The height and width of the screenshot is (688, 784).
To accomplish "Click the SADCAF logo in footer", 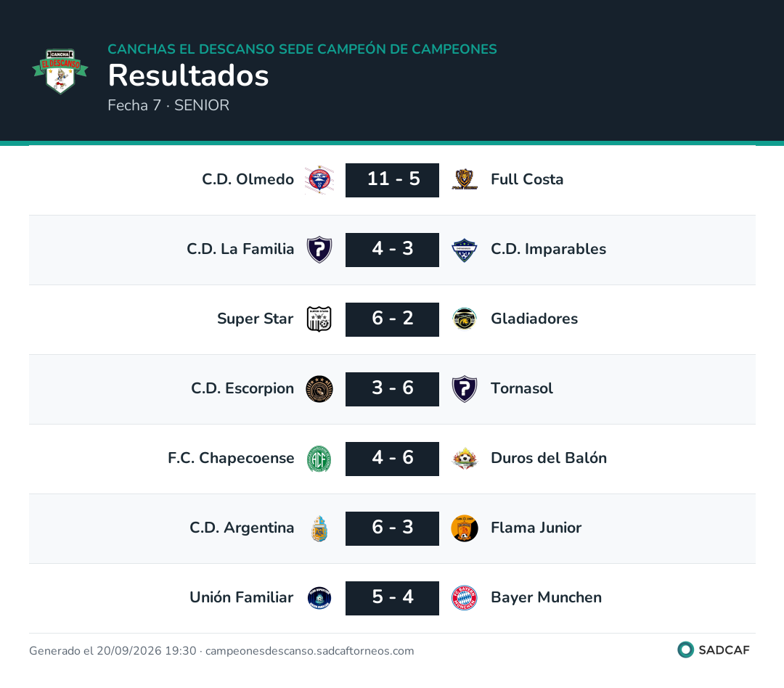I will (x=714, y=650).
